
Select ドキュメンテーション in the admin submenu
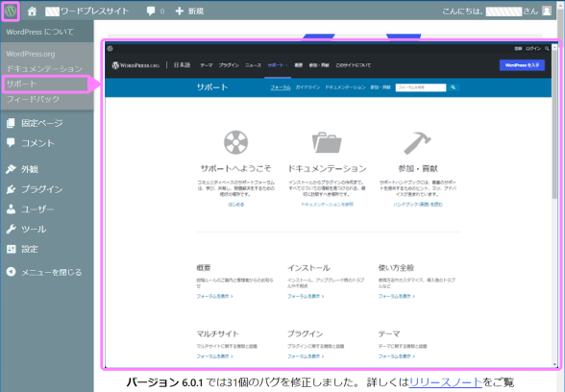click(44, 69)
